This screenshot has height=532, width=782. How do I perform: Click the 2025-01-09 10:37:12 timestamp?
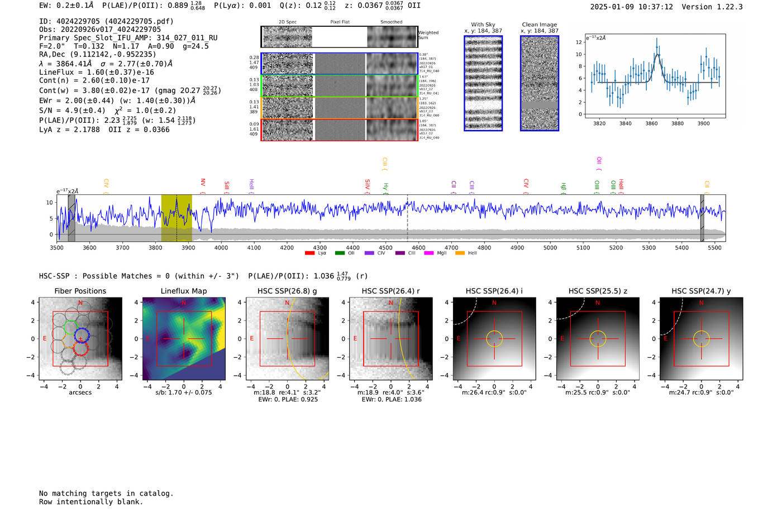[x=632, y=7]
